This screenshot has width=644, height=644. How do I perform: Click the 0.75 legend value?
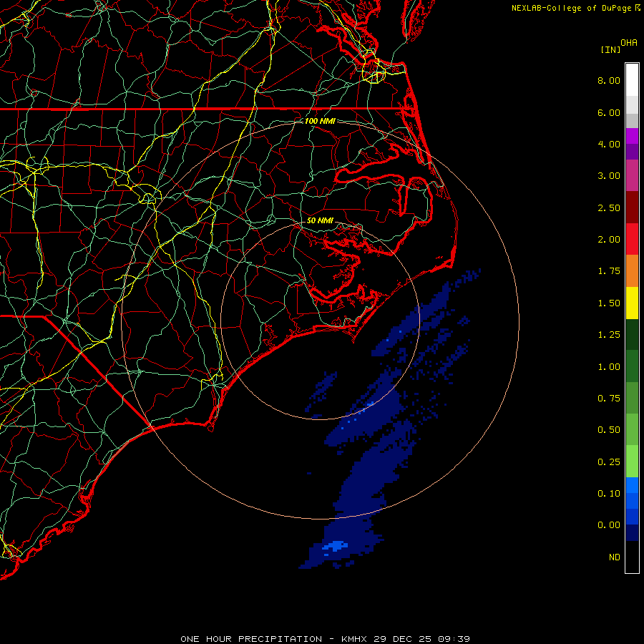[609, 399]
